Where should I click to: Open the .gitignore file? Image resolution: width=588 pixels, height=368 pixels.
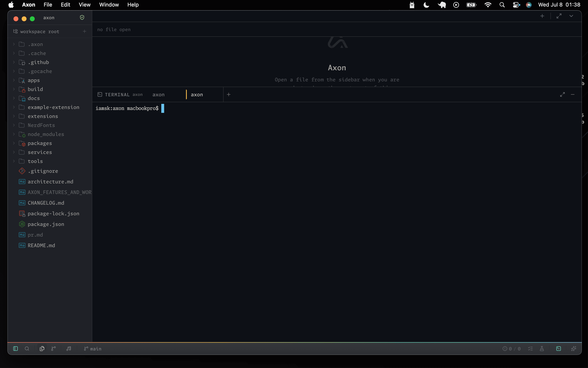(x=50, y=171)
